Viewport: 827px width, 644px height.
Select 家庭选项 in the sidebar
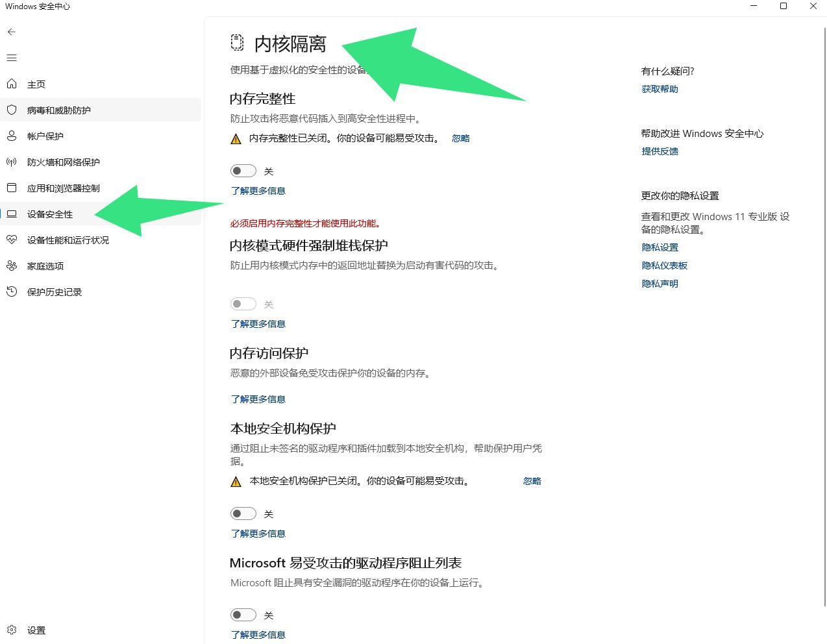tap(101, 266)
